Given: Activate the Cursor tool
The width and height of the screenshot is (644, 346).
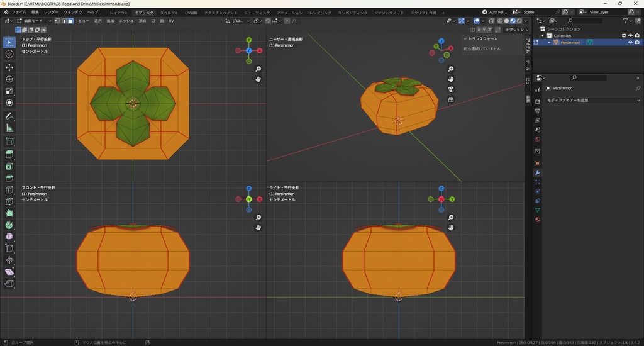Looking at the screenshot, I should click(9, 54).
